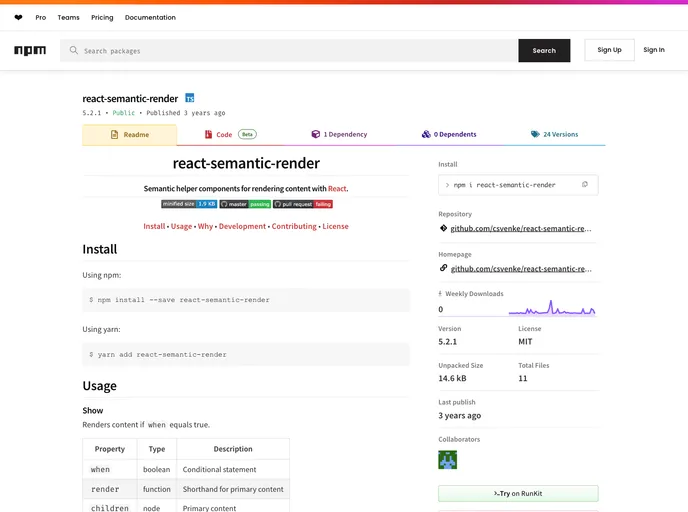Click the heart icon in top navigation

click(18, 18)
